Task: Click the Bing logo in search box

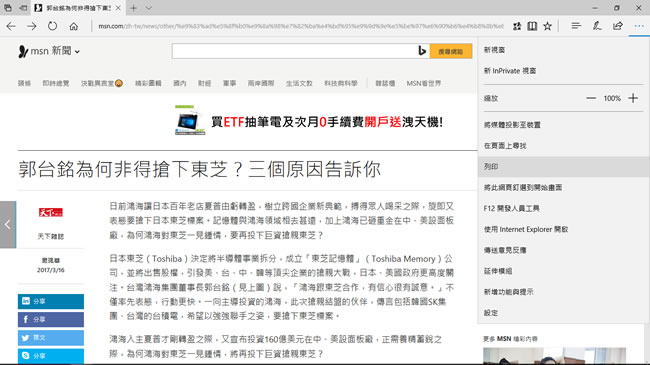Action: pyautogui.click(x=422, y=51)
